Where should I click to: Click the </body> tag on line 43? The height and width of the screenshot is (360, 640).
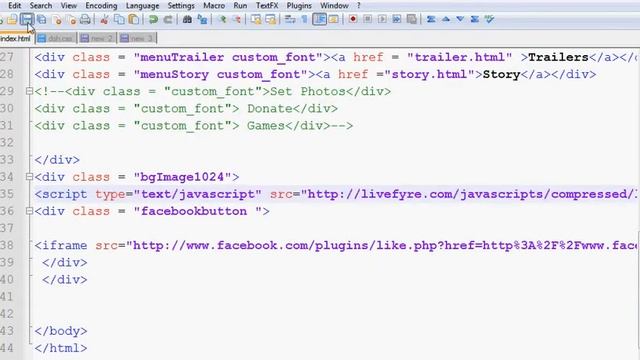click(61, 331)
